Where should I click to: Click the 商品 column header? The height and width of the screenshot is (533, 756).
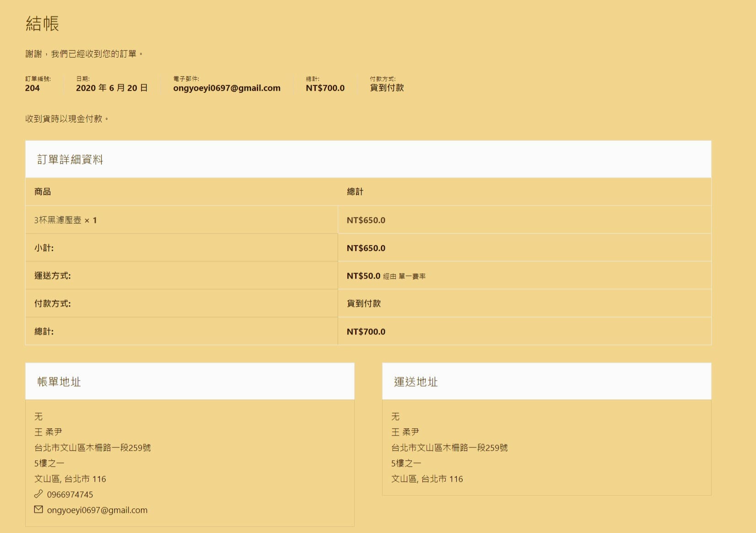[43, 192]
